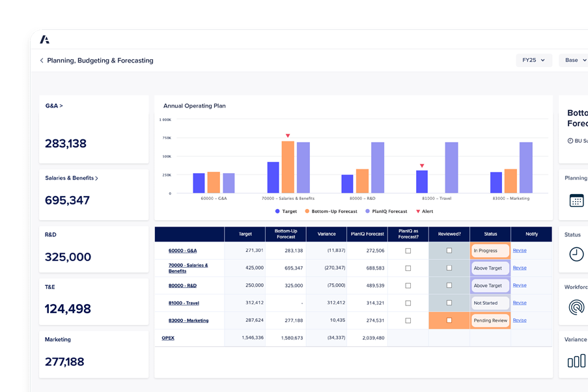Enable the Reviewed checkbox for 83000 - Marketing
This screenshot has width=588, height=392.
click(x=449, y=320)
